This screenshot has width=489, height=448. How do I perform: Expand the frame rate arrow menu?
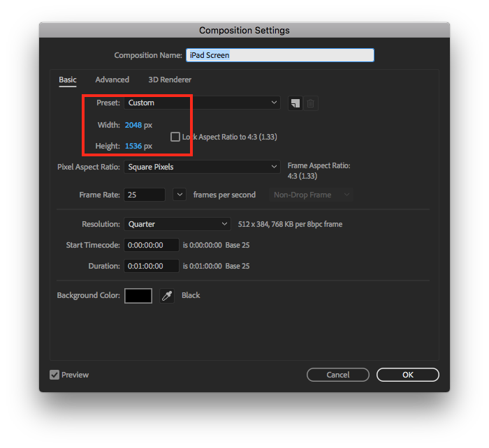(x=180, y=195)
